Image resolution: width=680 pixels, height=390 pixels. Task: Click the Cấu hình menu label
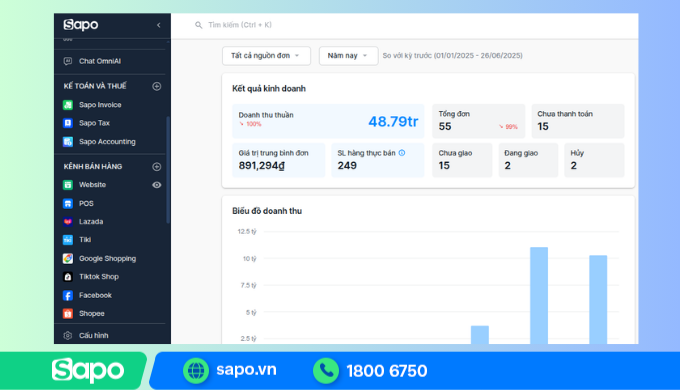click(x=94, y=335)
